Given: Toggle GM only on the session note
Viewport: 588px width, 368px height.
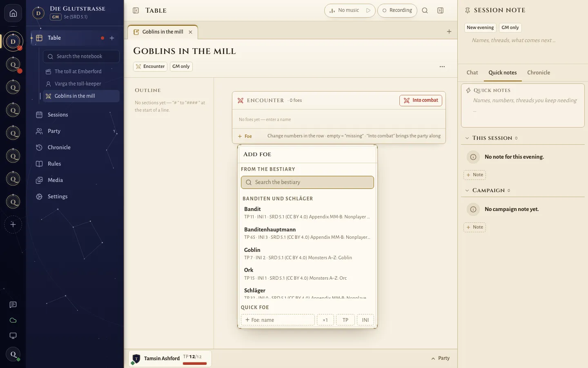Looking at the screenshot, I should point(510,28).
